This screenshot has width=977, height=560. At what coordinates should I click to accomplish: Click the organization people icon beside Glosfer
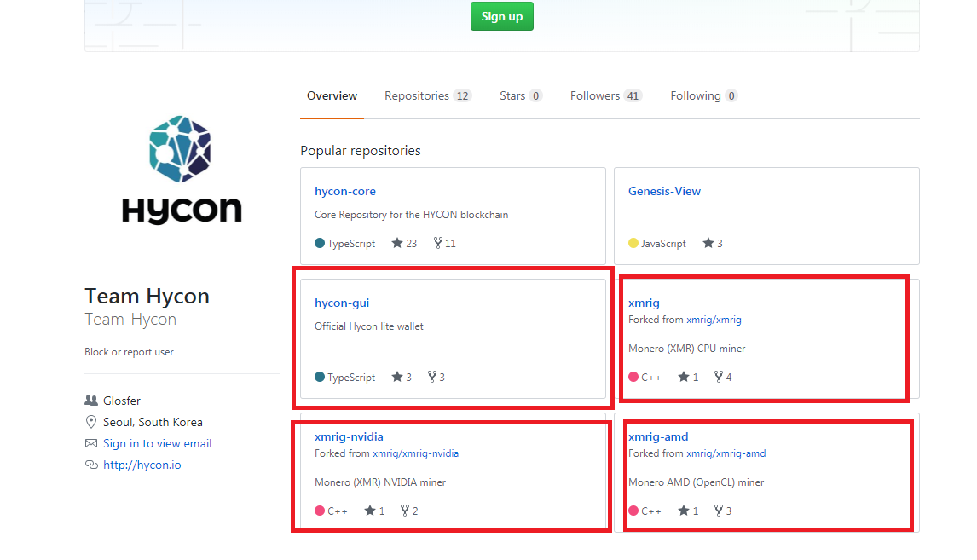[x=91, y=401]
